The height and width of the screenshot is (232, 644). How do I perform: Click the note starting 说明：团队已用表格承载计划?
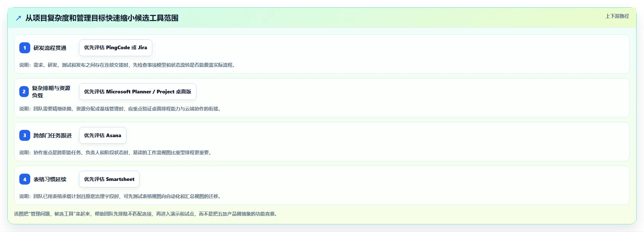pos(121,196)
